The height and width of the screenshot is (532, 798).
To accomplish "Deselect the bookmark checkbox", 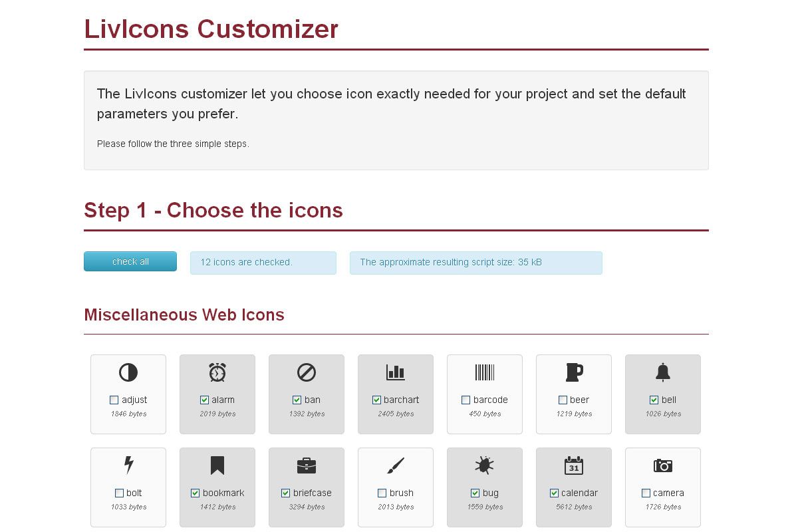I will [196, 493].
